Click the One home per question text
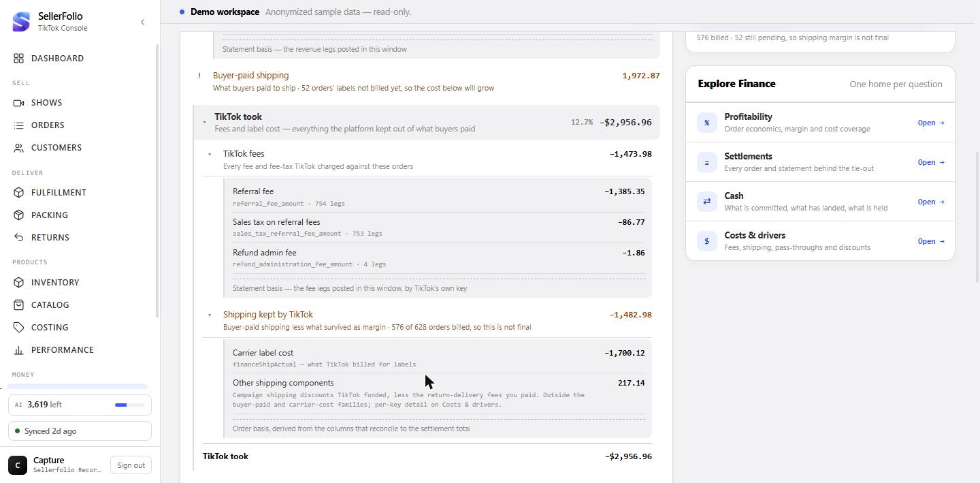 click(x=896, y=84)
